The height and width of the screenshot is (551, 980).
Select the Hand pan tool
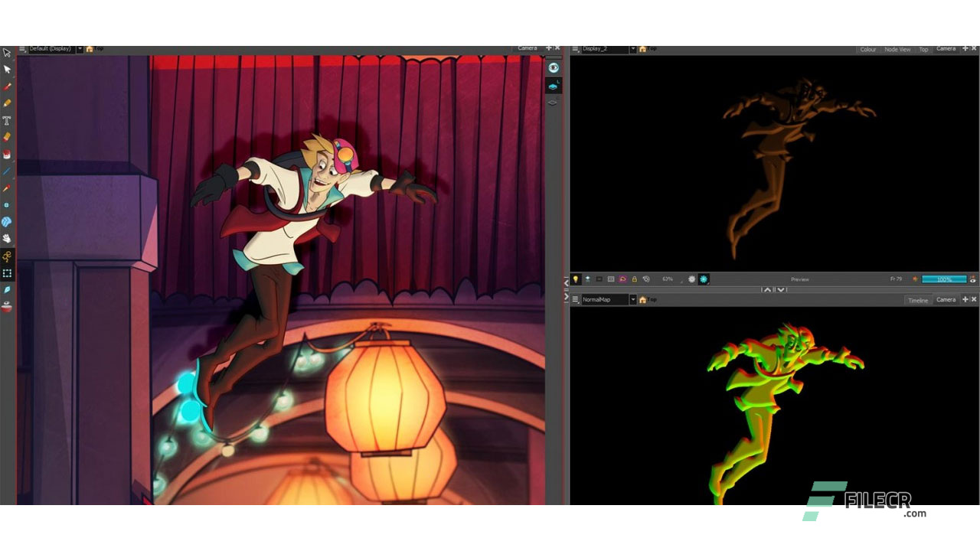[7, 239]
